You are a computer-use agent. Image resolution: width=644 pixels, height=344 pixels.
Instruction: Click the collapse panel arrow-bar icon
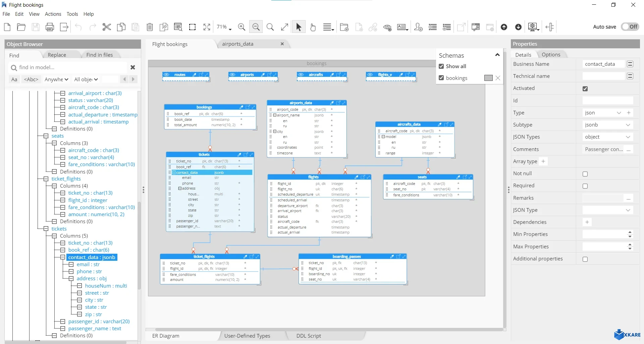pyautogui.click(x=550, y=27)
